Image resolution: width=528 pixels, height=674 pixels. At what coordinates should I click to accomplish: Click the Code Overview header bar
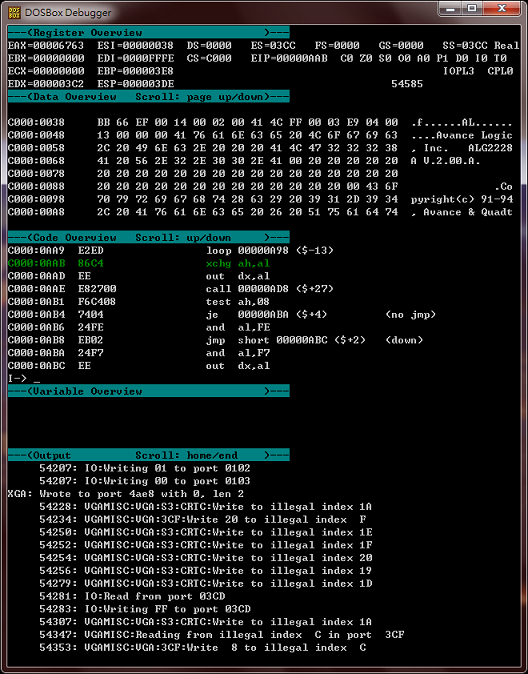[148, 237]
